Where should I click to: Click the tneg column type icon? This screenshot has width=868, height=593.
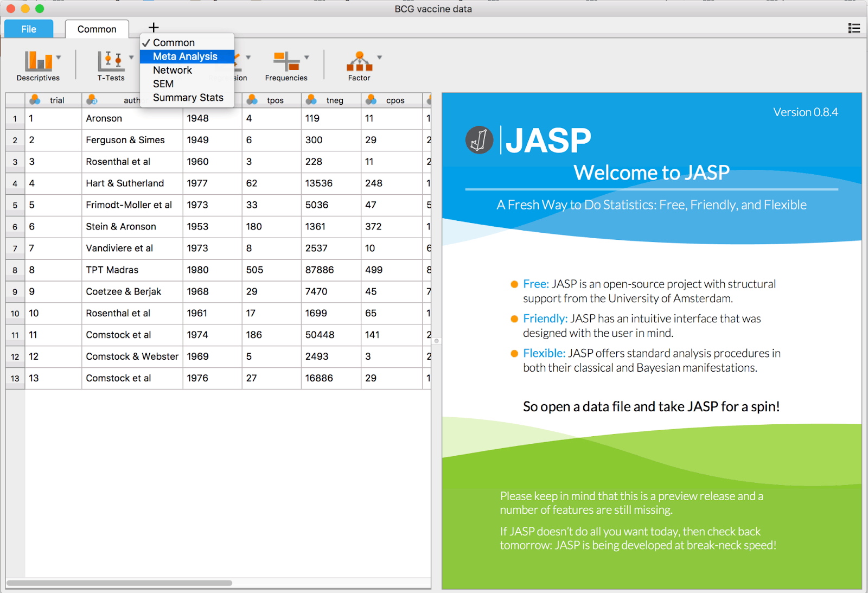[311, 100]
